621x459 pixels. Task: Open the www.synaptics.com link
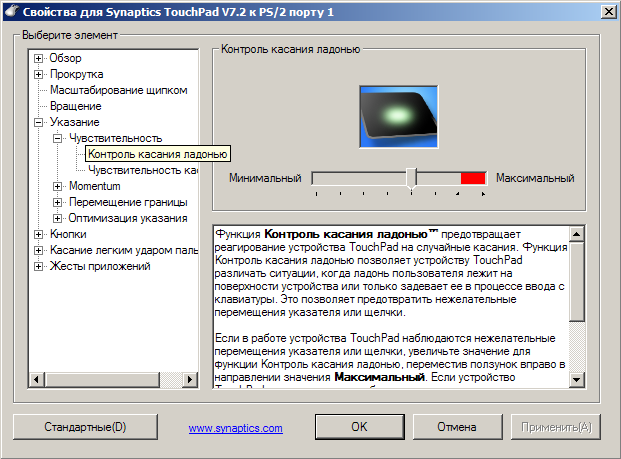236,428
